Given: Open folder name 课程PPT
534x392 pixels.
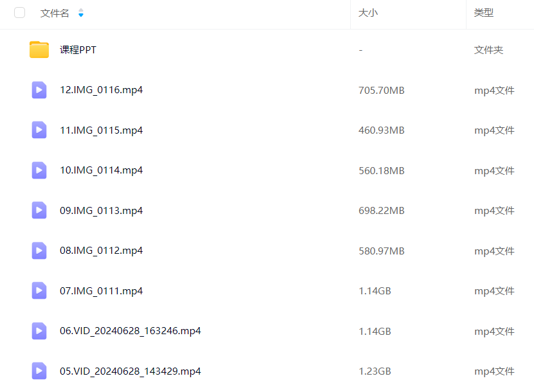Looking at the screenshot, I should point(78,50).
